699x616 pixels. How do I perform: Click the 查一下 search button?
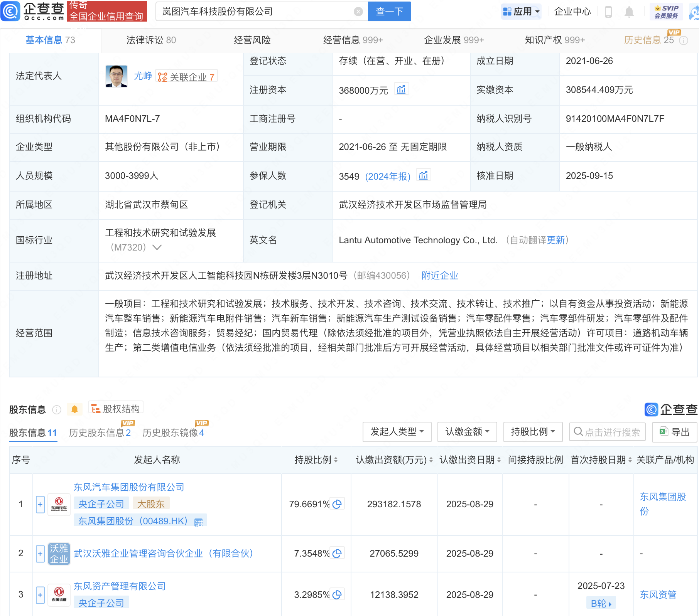[389, 12]
